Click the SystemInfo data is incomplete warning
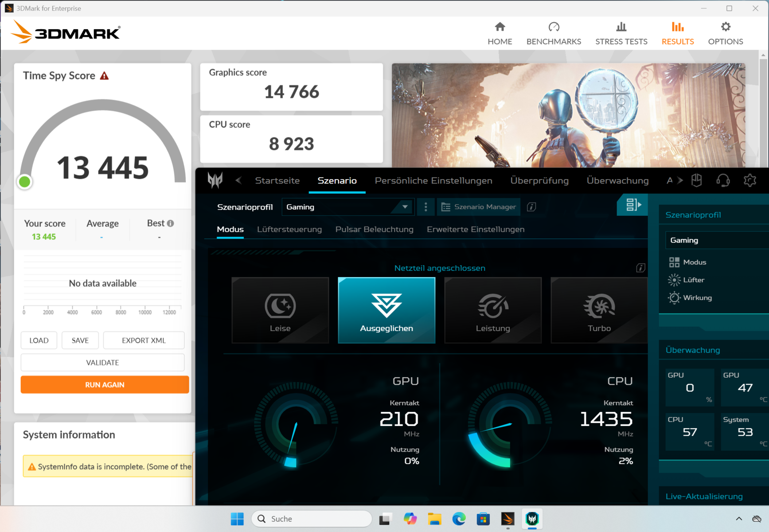Viewport: 769px width, 532px height. [x=109, y=466]
